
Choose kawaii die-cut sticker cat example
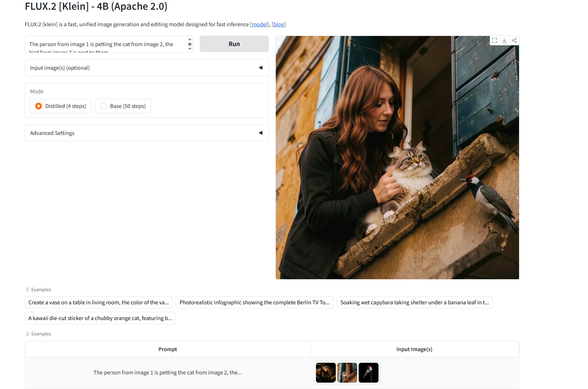coord(100,318)
